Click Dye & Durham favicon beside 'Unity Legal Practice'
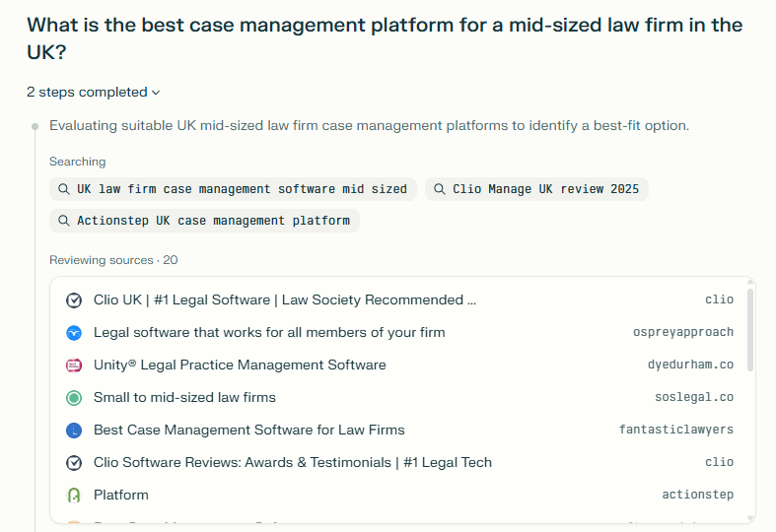This screenshot has width=776, height=532. click(74, 366)
